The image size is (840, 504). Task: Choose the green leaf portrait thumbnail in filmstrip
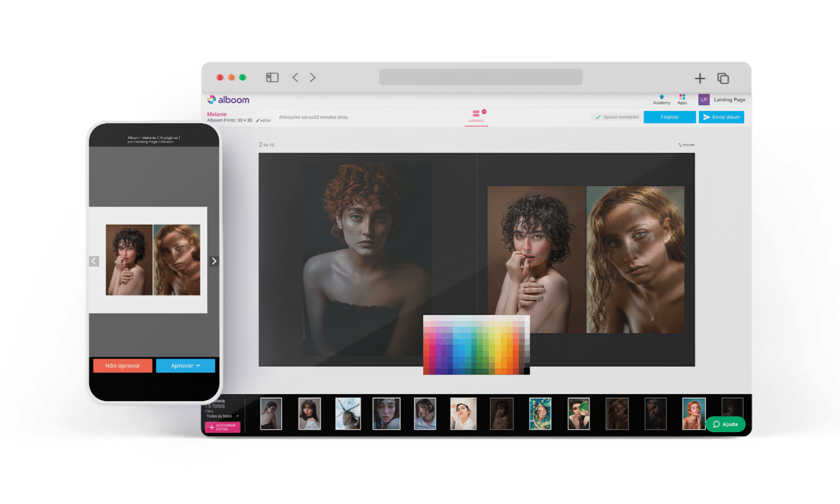click(x=579, y=414)
